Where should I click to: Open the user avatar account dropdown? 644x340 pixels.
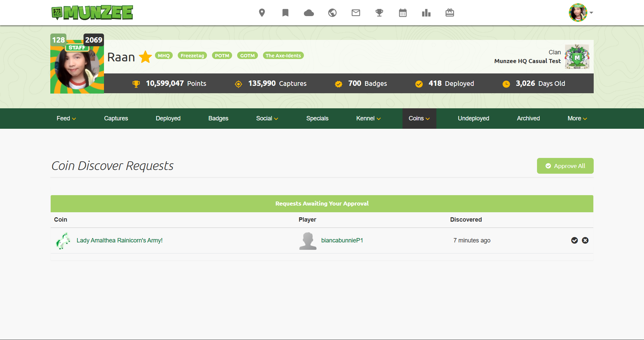[x=581, y=13]
